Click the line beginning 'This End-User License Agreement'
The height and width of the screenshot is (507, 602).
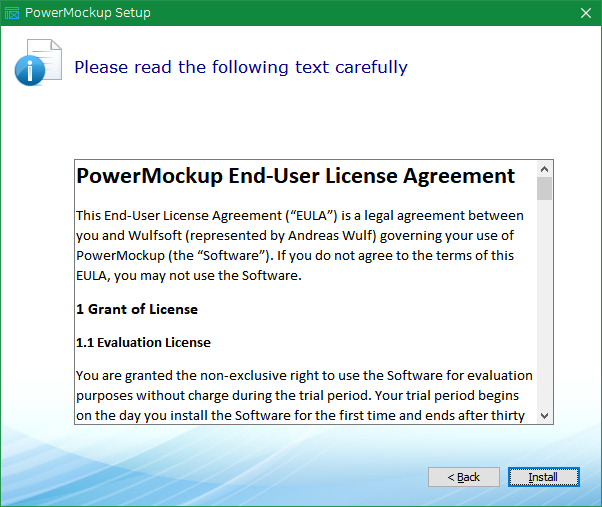tap(299, 216)
